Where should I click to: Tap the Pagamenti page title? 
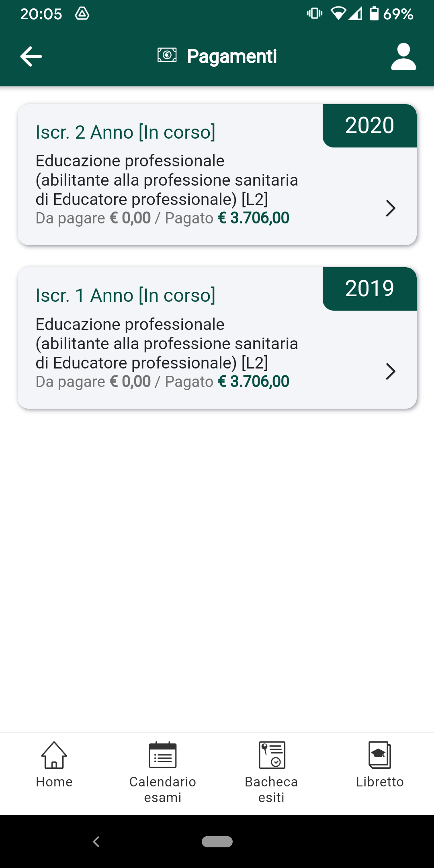click(232, 56)
